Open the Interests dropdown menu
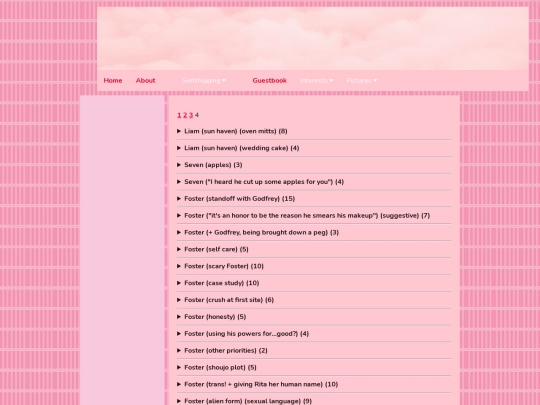Screen dimensions: 540x405 click(316, 81)
